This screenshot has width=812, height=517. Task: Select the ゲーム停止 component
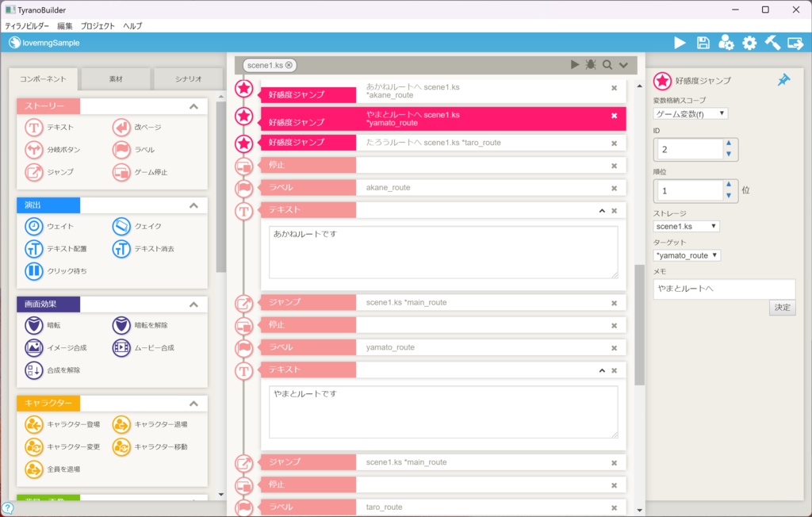pyautogui.click(x=140, y=172)
